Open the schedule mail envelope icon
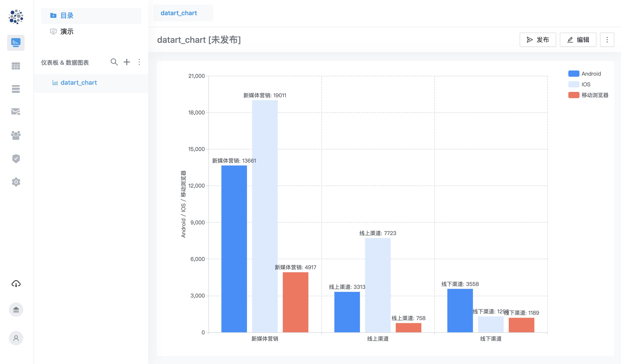 [x=16, y=112]
